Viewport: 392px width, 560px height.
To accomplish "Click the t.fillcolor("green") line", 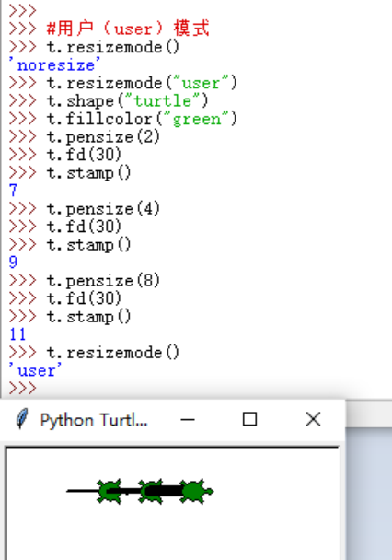I will (142, 119).
